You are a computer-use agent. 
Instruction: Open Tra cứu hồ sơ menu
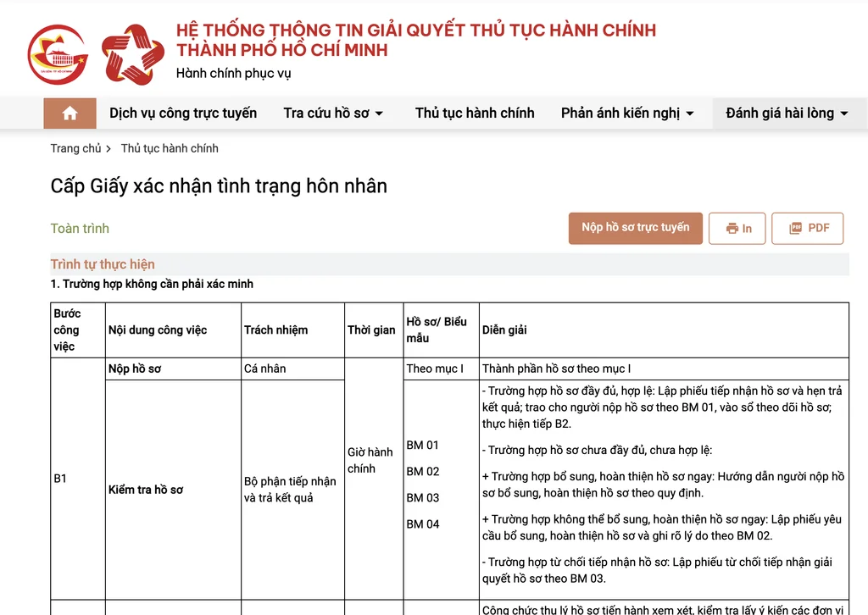(333, 113)
